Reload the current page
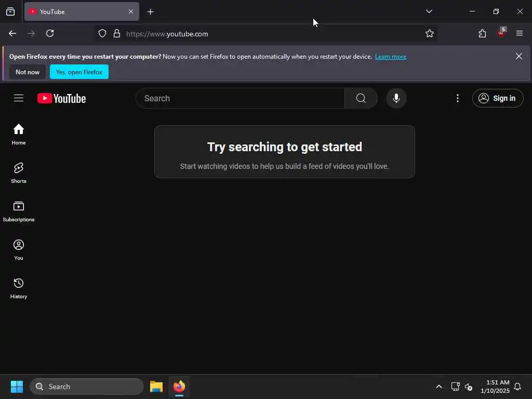532x399 pixels. click(50, 34)
